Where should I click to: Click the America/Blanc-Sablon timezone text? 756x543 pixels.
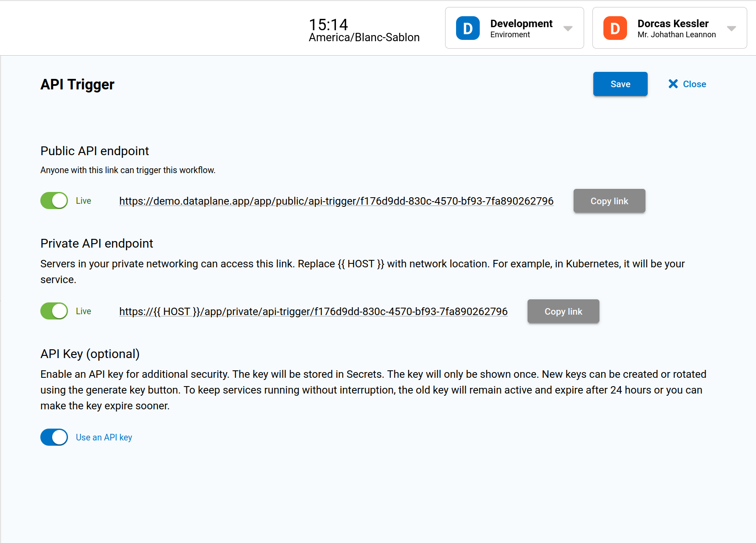coord(364,38)
